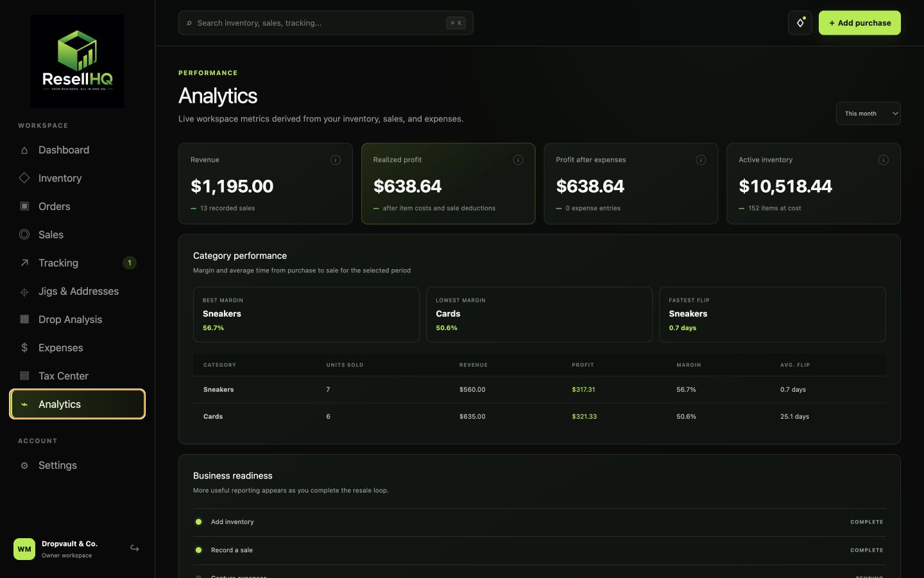
Task: Open Settings under Account
Action: click(78, 466)
